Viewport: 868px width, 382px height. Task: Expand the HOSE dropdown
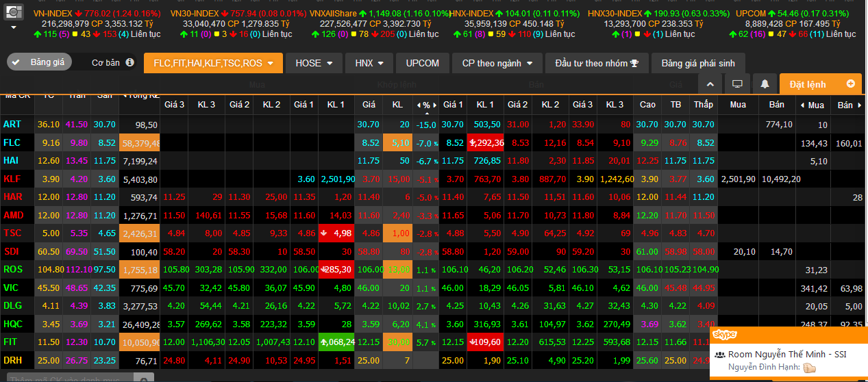click(x=314, y=63)
